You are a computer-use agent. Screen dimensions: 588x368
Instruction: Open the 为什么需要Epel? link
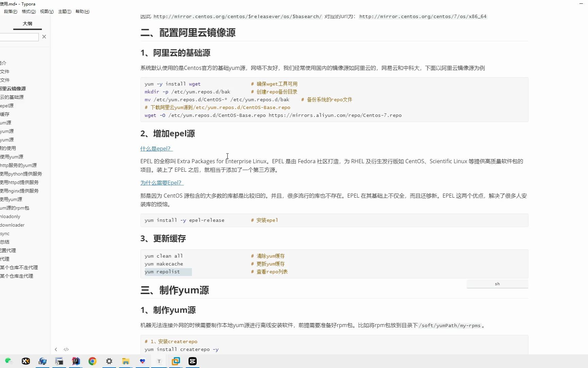[x=162, y=183]
